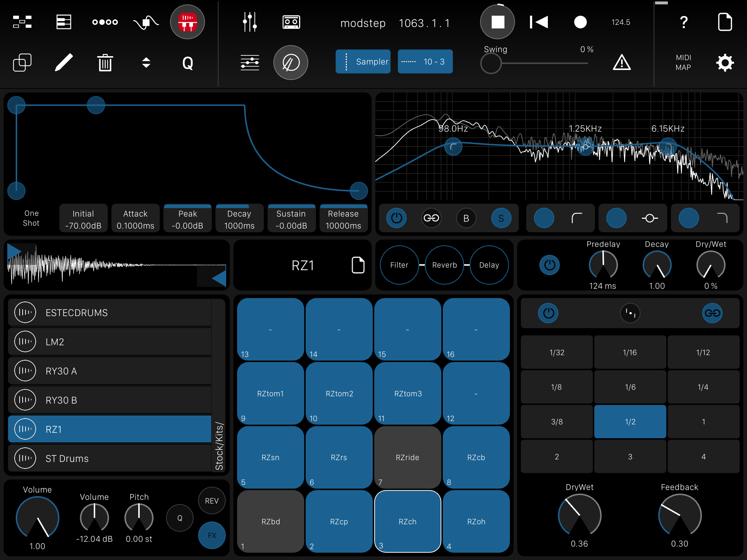Viewport: 747px width, 560px height.
Task: Switch to the Sampler tab
Action: pyautogui.click(x=363, y=62)
